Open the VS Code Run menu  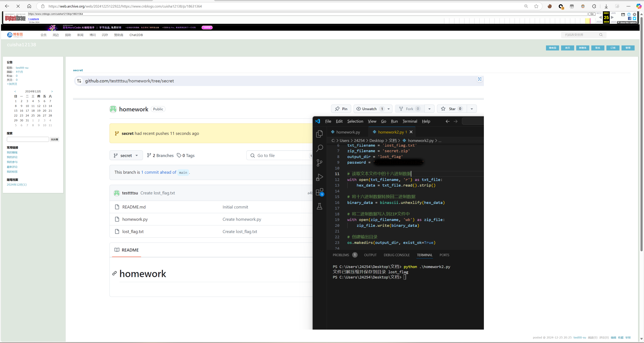394,121
